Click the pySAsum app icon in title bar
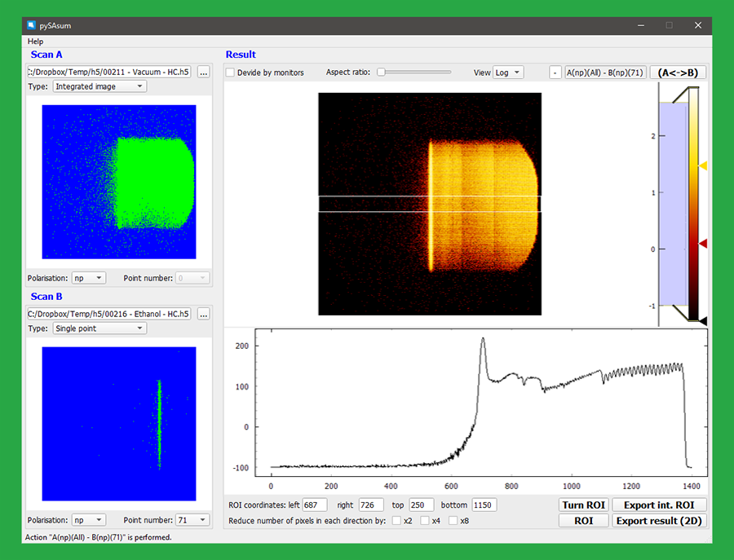Screen dimensions: 734x560 point(31,25)
